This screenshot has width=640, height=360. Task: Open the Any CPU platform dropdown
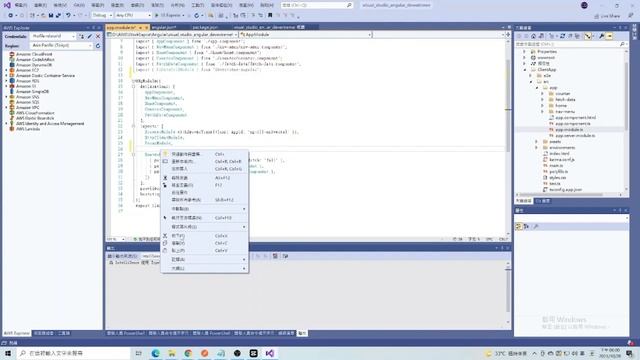coord(133,16)
